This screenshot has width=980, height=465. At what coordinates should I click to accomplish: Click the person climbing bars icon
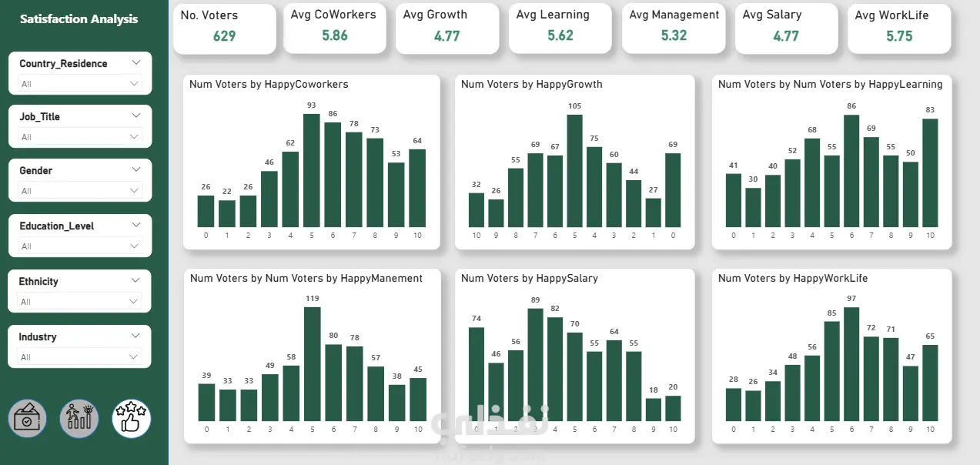pos(79,420)
